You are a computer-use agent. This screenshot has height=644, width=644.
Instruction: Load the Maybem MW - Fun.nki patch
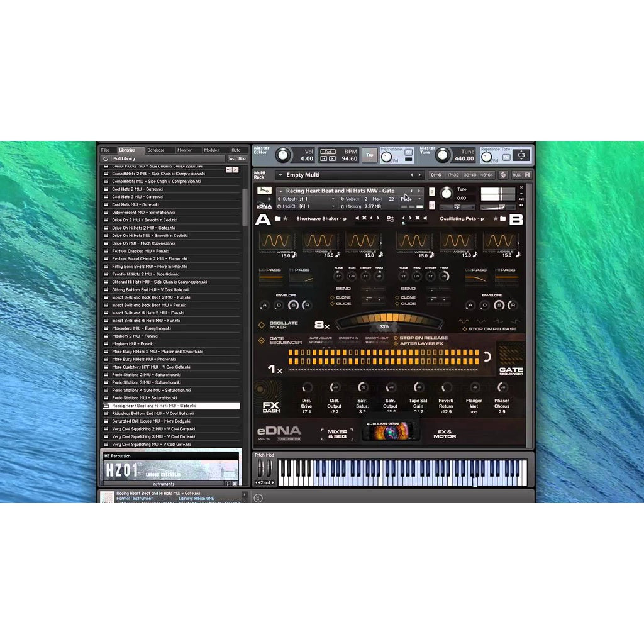coord(134,343)
